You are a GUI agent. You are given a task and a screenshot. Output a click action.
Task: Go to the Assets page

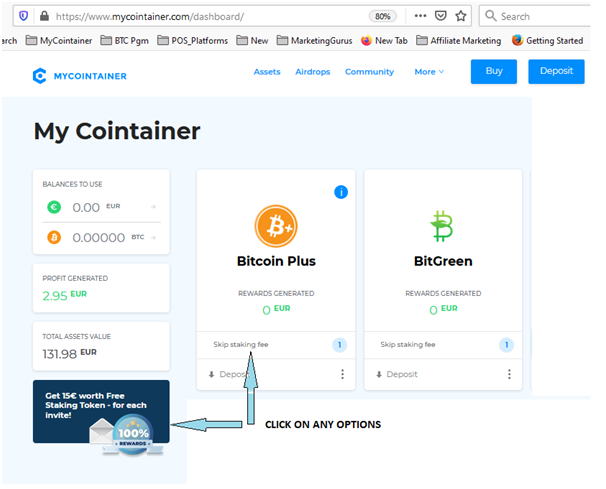click(267, 72)
